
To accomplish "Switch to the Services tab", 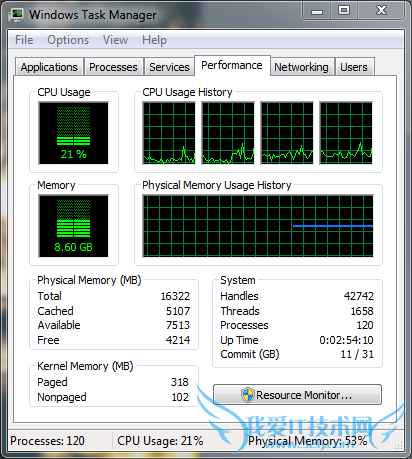I will 169,67.
